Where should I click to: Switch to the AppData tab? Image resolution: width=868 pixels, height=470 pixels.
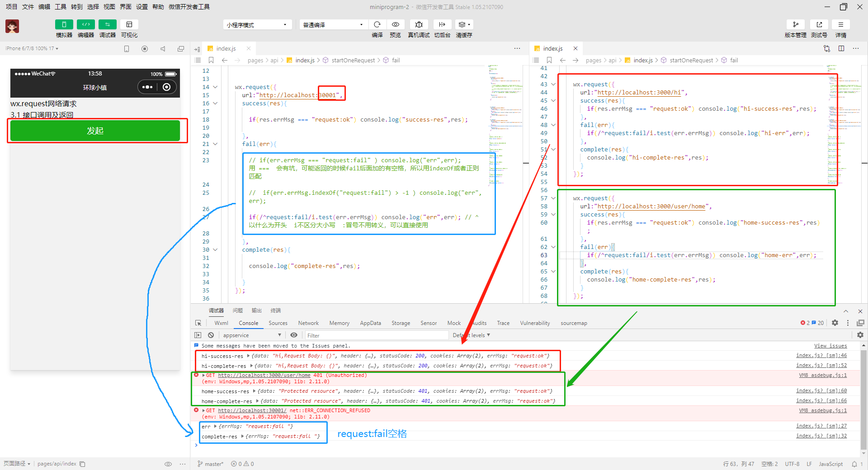(x=370, y=323)
